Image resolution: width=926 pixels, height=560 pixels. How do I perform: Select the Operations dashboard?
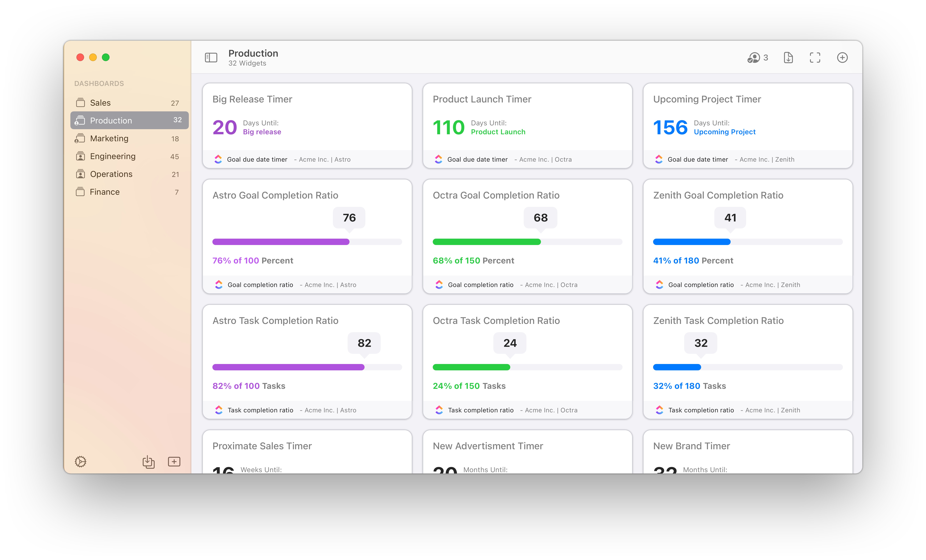pyautogui.click(x=111, y=174)
